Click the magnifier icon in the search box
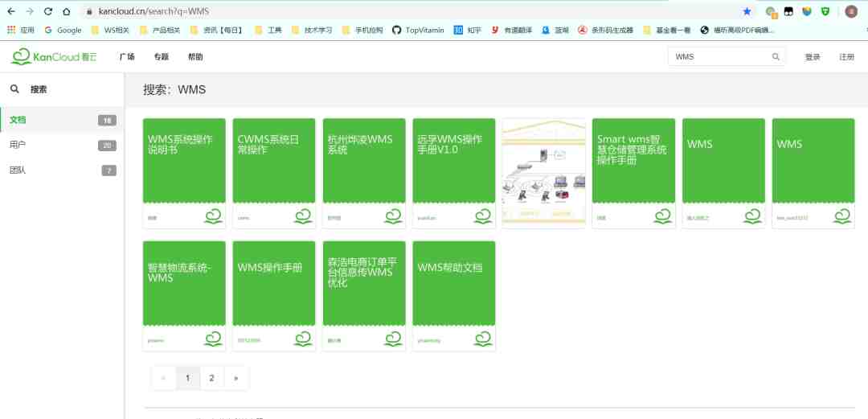This screenshot has width=868, height=419. 776,56
